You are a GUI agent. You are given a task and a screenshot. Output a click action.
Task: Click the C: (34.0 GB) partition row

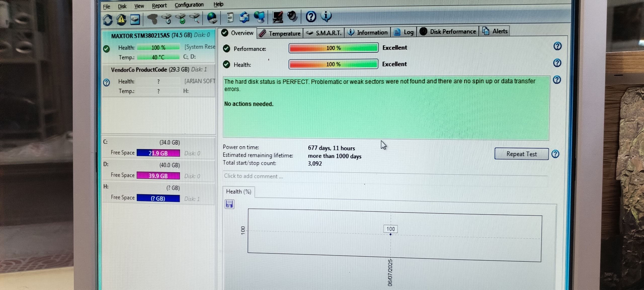(158, 148)
